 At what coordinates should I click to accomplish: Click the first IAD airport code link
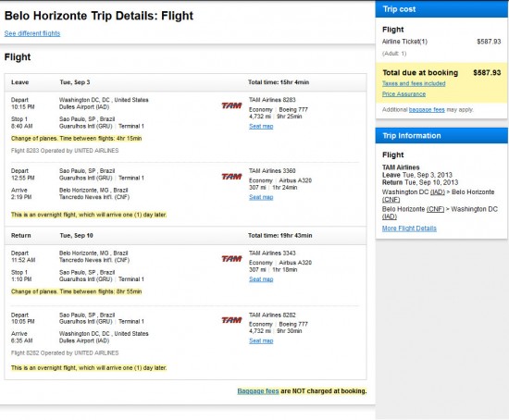click(x=437, y=192)
